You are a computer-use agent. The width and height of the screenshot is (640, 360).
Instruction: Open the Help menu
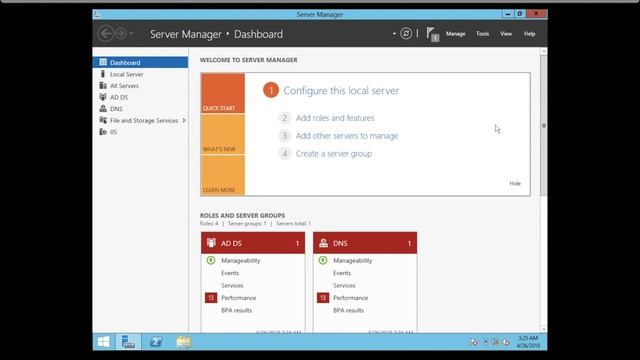coord(529,34)
